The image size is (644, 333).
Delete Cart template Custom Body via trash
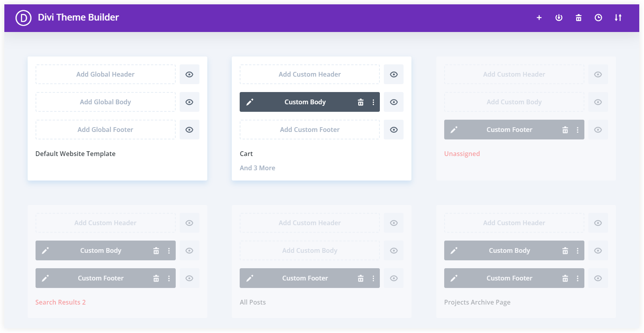point(360,102)
